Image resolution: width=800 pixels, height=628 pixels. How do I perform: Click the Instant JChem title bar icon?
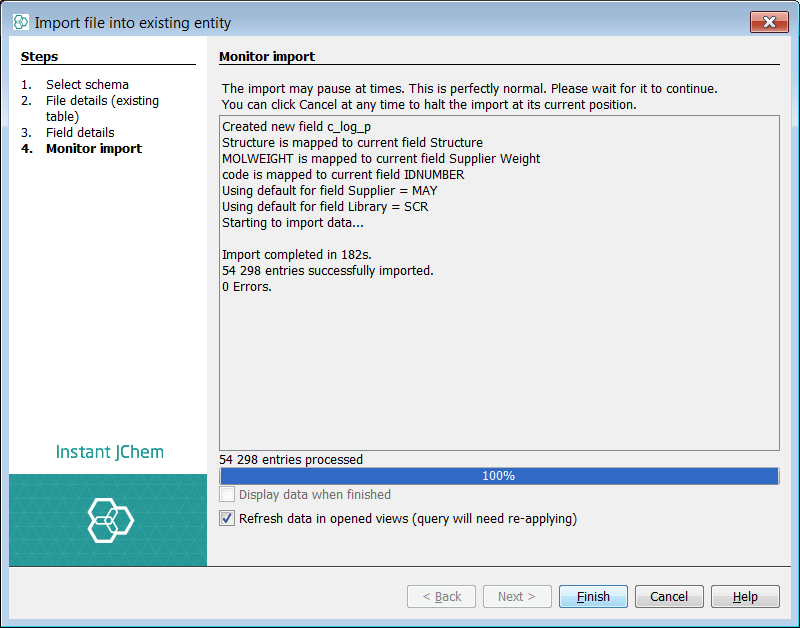pyautogui.click(x=20, y=21)
